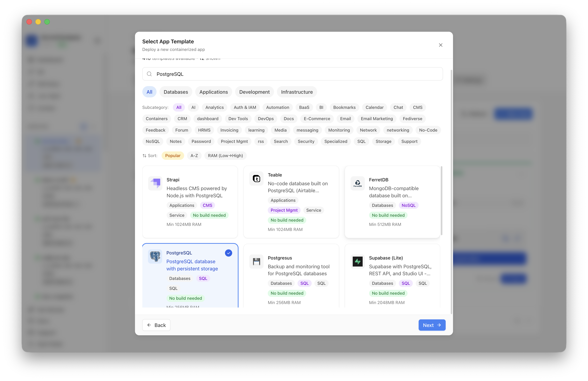Filter by Auth & IAM subcategory
Screen dimensions: 588x381
pos(245,107)
